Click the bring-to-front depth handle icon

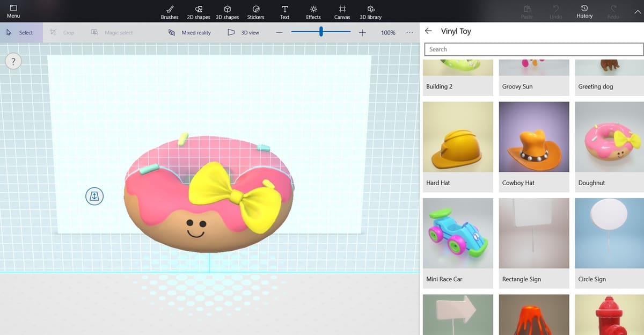[x=94, y=196]
